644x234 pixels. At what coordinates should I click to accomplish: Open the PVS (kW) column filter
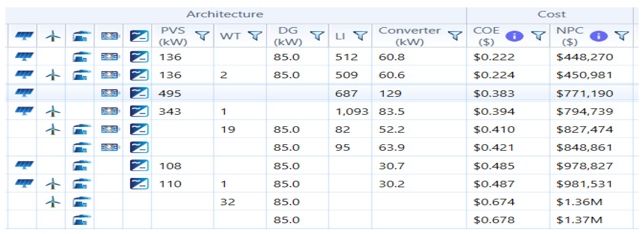click(x=202, y=36)
